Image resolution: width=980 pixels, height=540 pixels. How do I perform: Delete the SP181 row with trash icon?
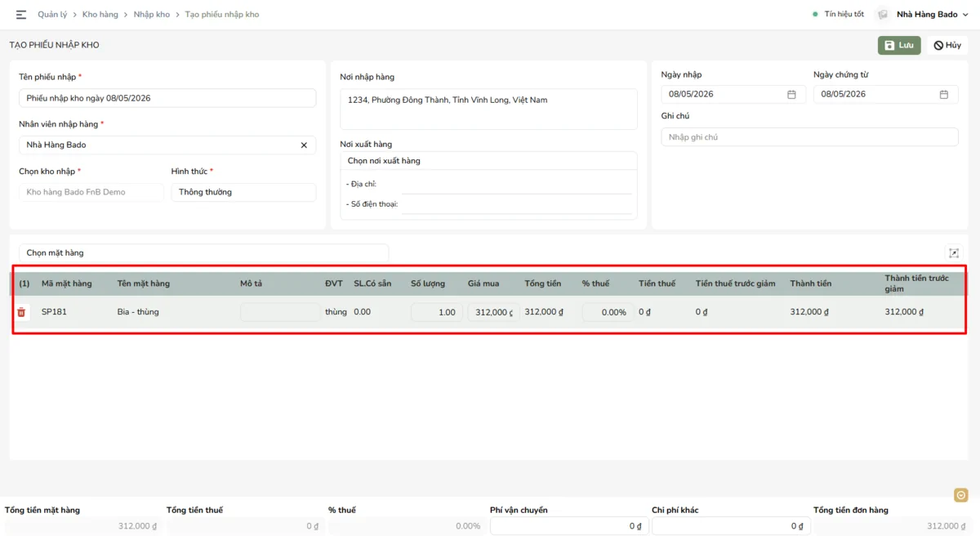pos(21,312)
